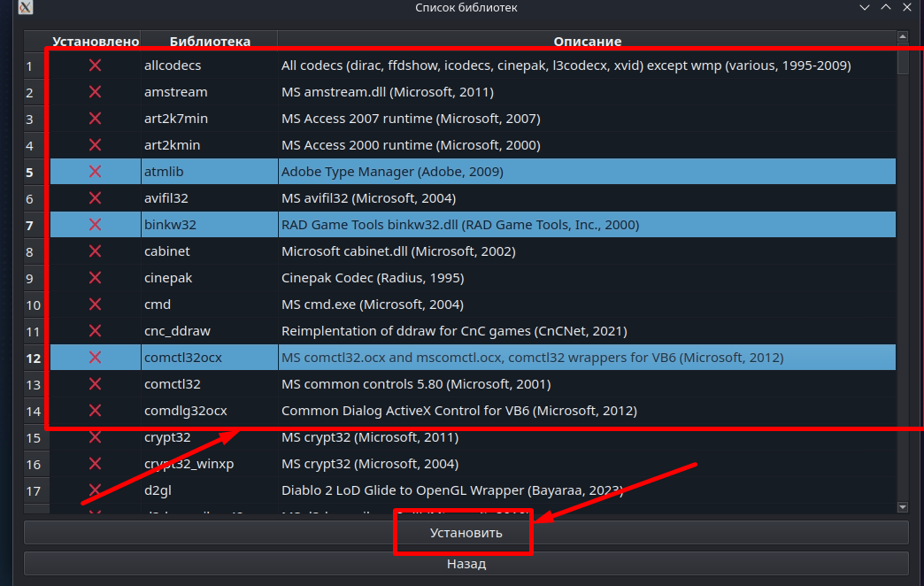Click red X status for comctl32ocx
924x586 pixels.
click(95, 358)
